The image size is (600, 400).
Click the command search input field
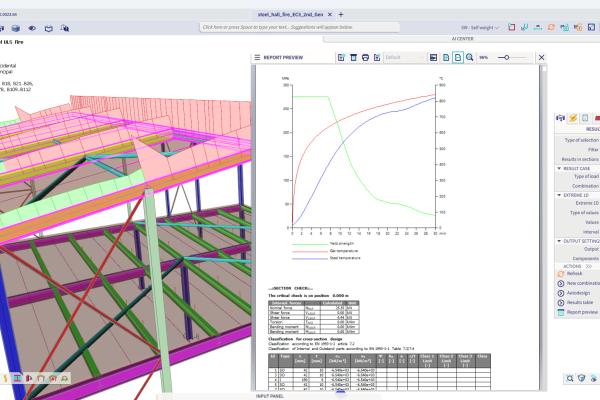300,27
